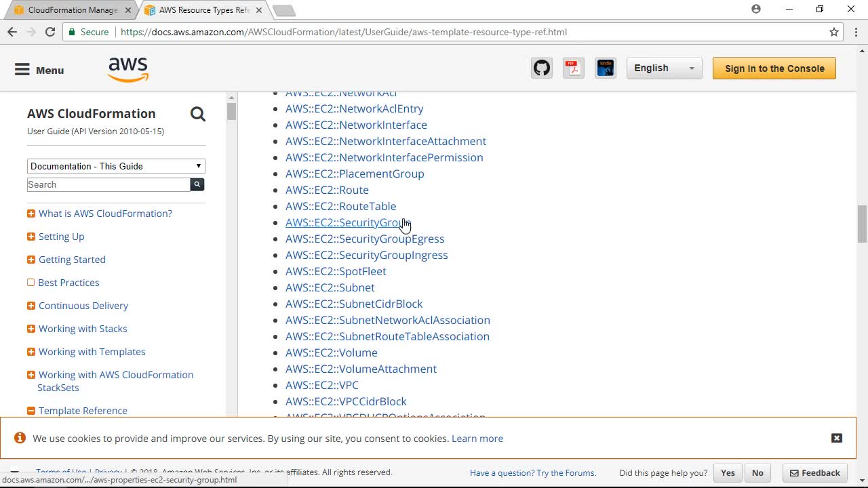Go back with the browser back arrow
Screen dimensions: 868x488
12,32
